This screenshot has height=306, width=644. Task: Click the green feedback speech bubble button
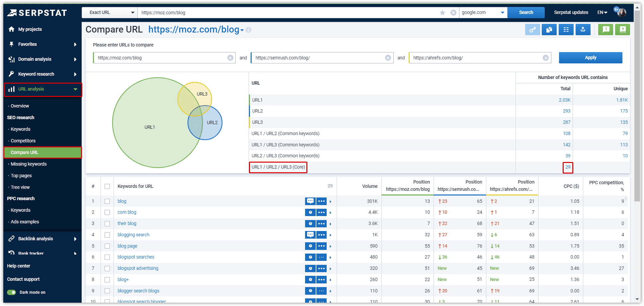[606, 30]
